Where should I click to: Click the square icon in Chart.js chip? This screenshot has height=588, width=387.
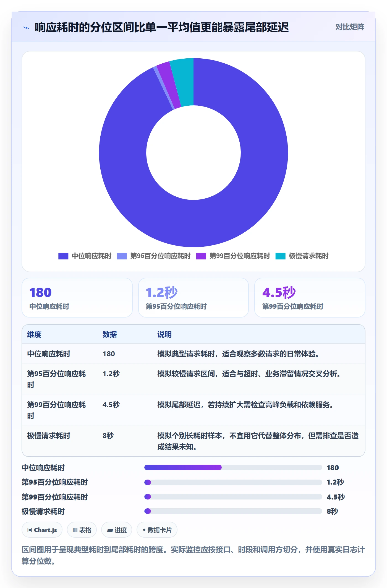(30, 530)
